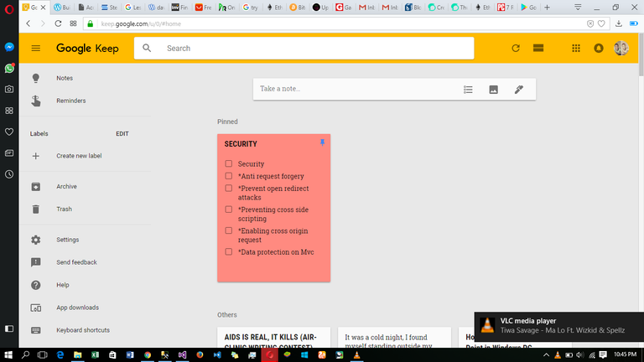This screenshot has width=644, height=362.
Task: Open start page from toolbar grid icon
Action: click(73, 23)
